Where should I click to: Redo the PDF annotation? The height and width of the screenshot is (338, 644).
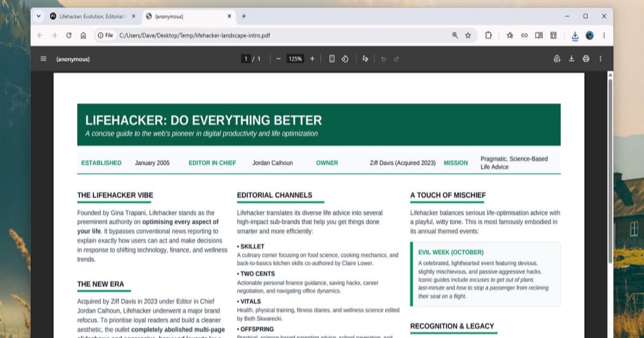pyautogui.click(x=396, y=59)
